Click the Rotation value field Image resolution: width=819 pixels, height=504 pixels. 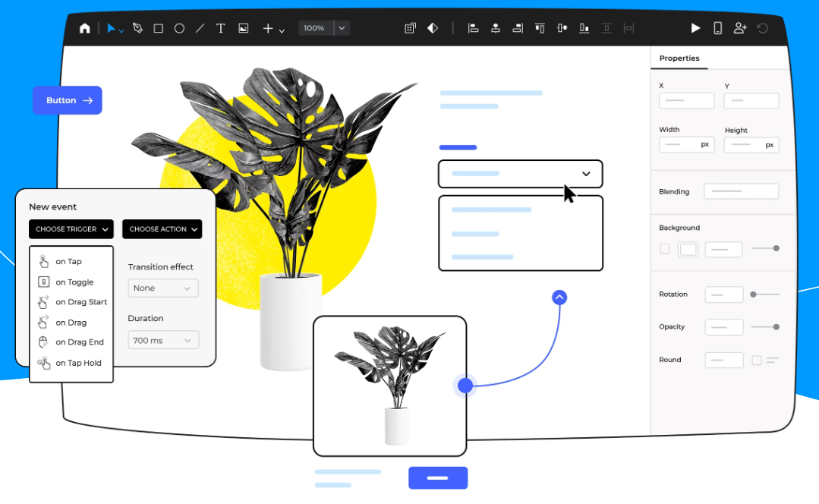724,295
